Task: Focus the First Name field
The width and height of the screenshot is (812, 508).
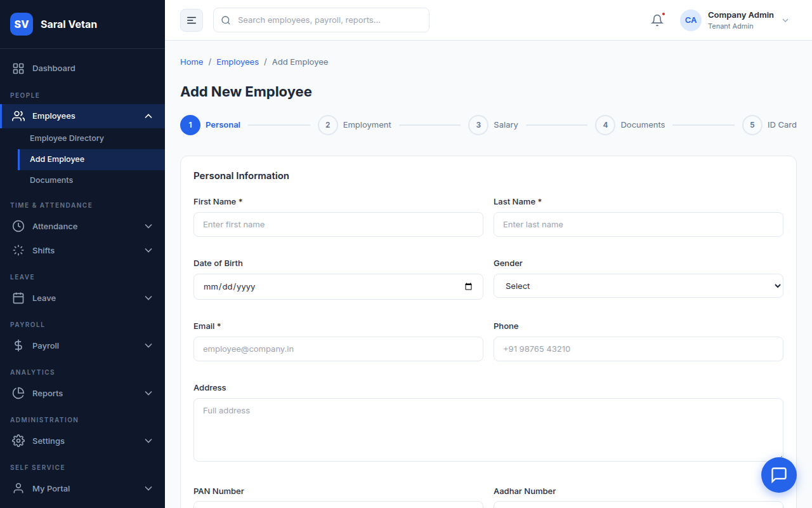Action: 338,225
